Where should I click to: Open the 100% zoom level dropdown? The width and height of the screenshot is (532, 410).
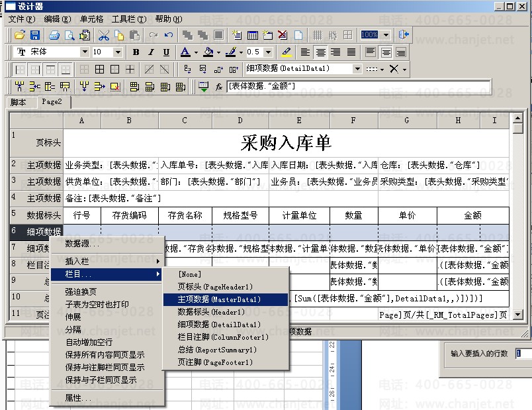pyautogui.click(x=386, y=34)
